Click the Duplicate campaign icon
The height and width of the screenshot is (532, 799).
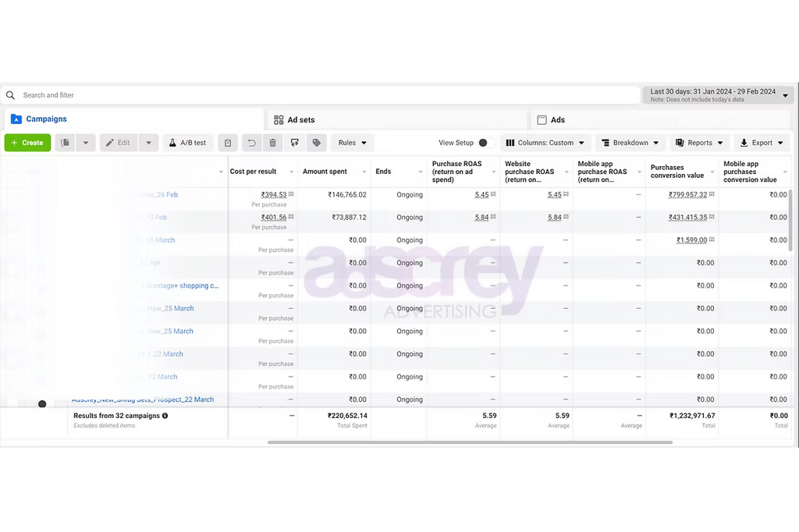click(66, 143)
